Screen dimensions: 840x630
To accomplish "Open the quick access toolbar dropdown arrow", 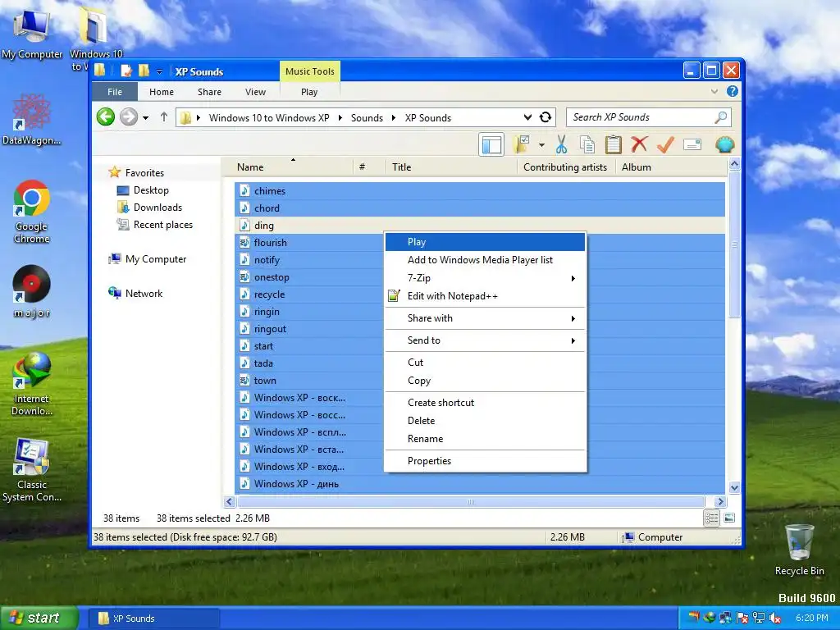I will [x=159, y=71].
